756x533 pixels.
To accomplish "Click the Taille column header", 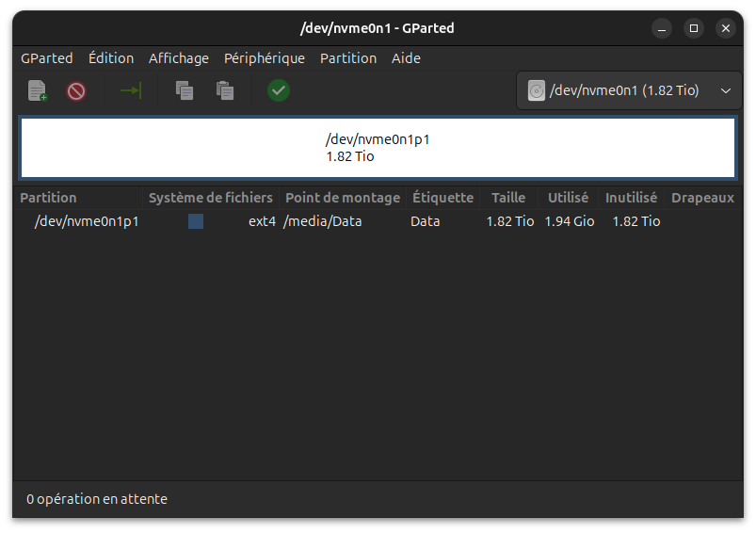I will pyautogui.click(x=508, y=198).
